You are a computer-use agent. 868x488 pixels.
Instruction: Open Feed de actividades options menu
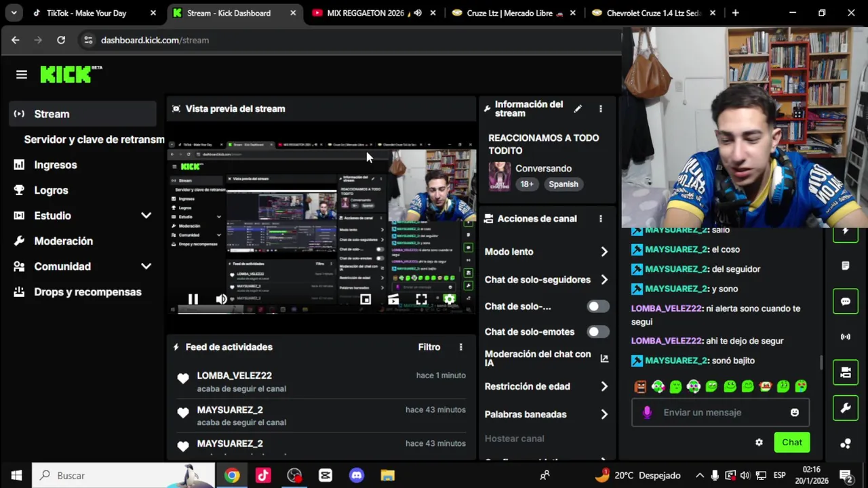460,347
